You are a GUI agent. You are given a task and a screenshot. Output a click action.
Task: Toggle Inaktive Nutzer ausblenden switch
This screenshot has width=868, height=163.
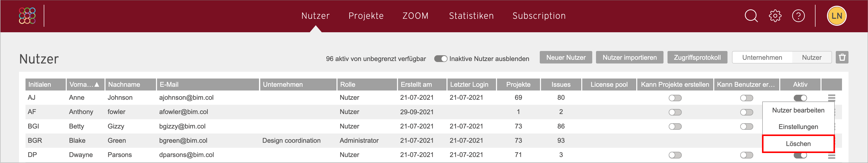pyautogui.click(x=440, y=58)
